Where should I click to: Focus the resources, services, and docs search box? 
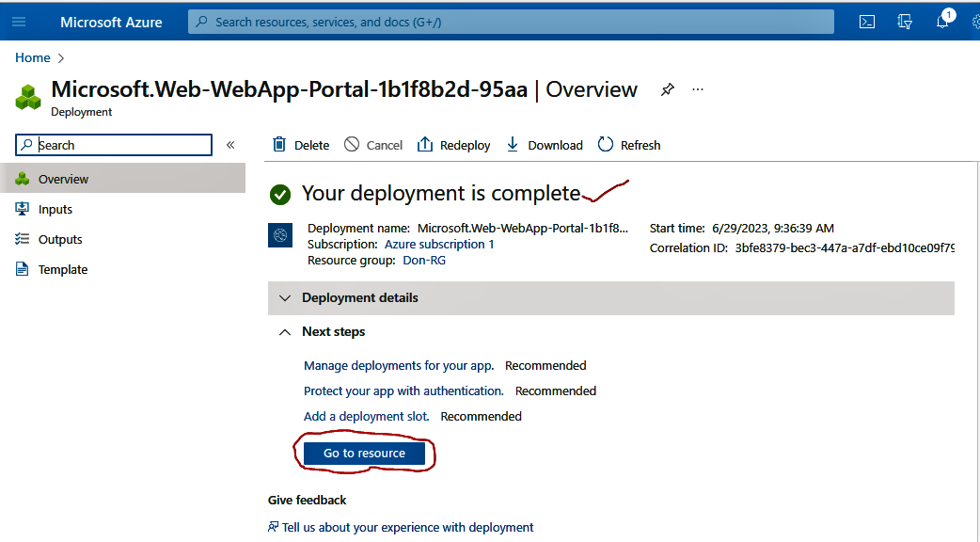[x=511, y=22]
